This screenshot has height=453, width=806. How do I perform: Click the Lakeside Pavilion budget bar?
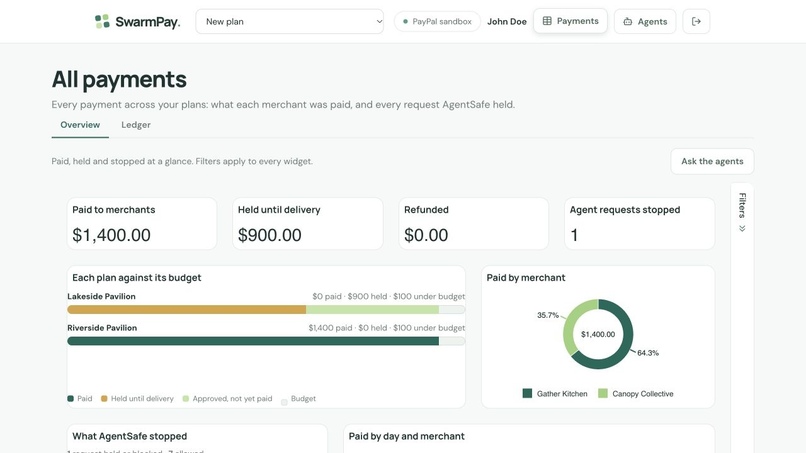(x=266, y=310)
